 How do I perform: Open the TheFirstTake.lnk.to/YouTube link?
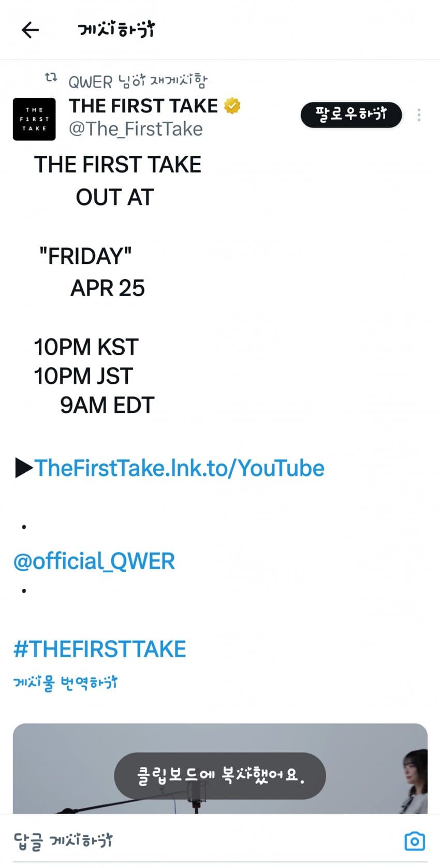179,468
